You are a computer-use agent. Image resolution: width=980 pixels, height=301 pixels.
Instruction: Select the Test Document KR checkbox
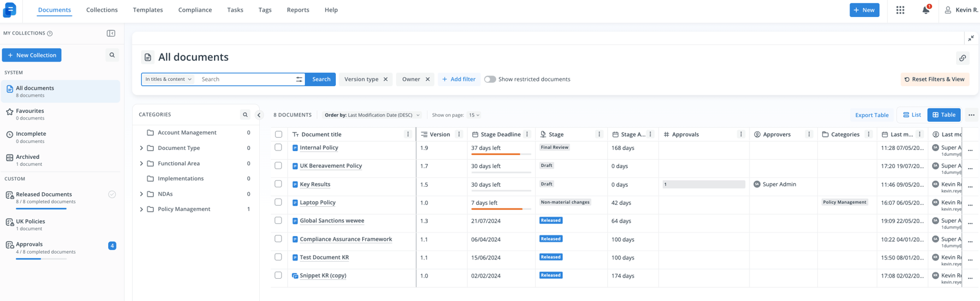point(278,257)
